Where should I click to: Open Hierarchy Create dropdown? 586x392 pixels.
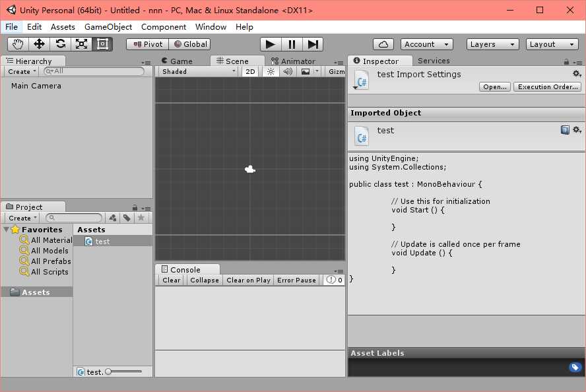tap(22, 71)
